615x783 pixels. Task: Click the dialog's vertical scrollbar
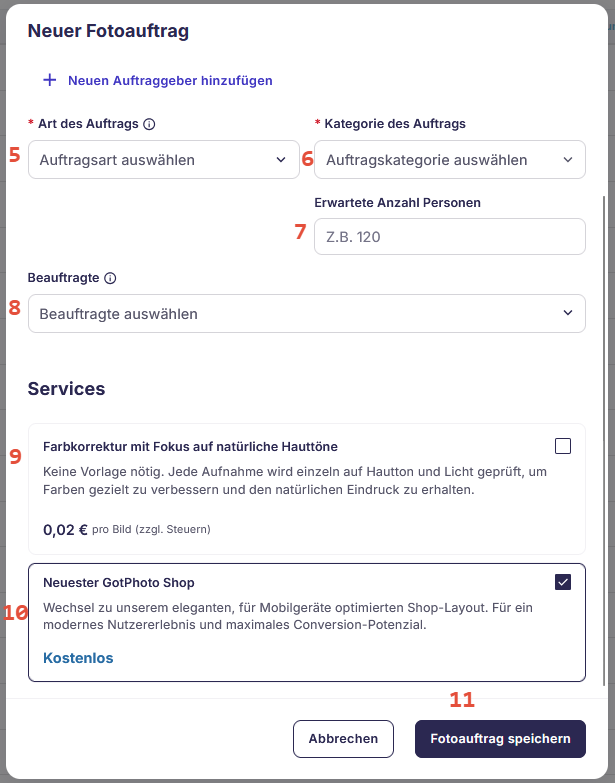click(x=605, y=440)
